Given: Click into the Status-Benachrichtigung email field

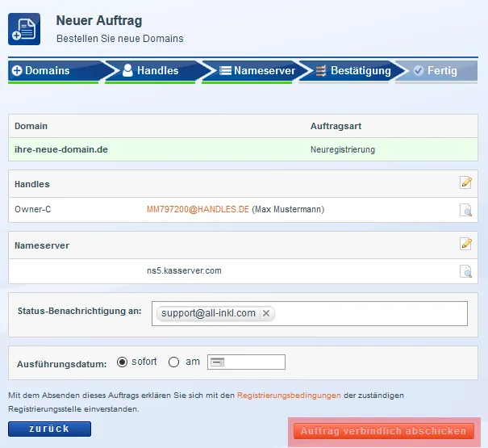Looking at the screenshot, I should pyautogui.click(x=310, y=313).
